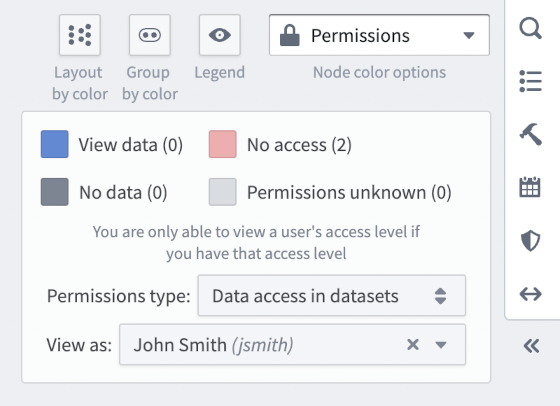Viewport: 560px width, 406px height.
Task: Clear John Smith from View as field
Action: pyautogui.click(x=413, y=345)
